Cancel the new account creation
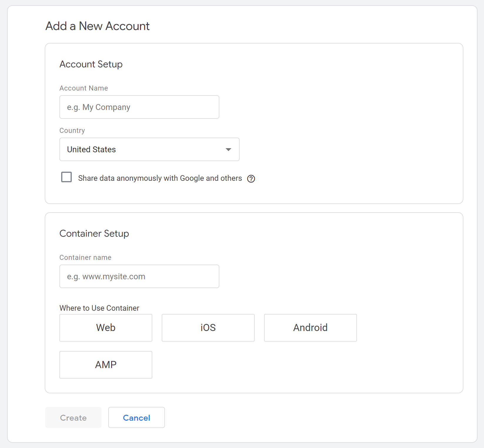This screenshot has width=484, height=448. tap(136, 417)
